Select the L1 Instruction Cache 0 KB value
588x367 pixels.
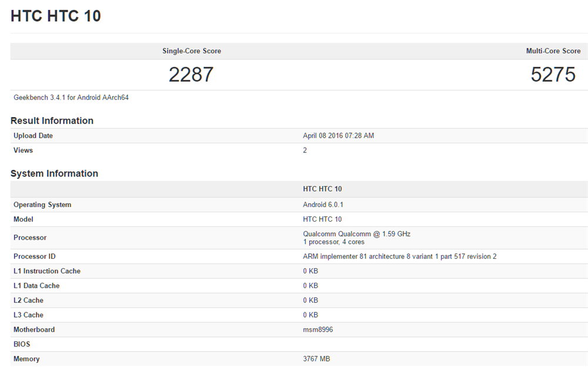click(310, 271)
